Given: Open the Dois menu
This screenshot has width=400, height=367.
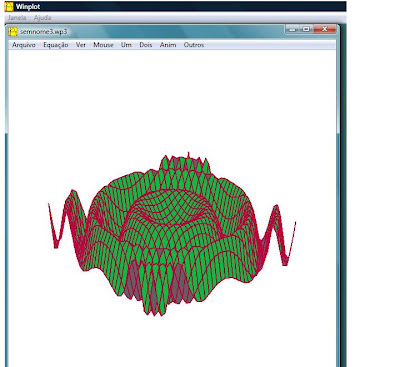Looking at the screenshot, I should (x=146, y=45).
